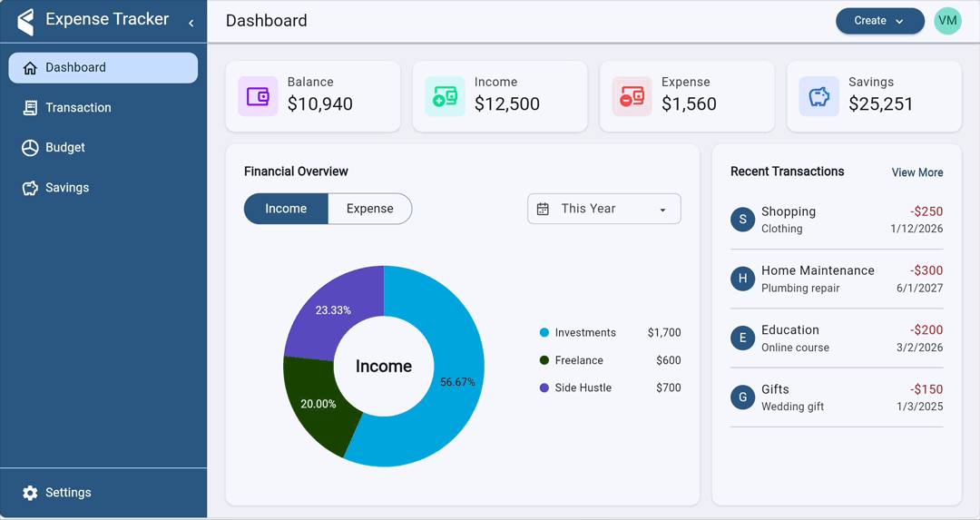Viewport: 980px width, 520px height.
Task: Open the Gifts transaction title
Action: (x=775, y=389)
